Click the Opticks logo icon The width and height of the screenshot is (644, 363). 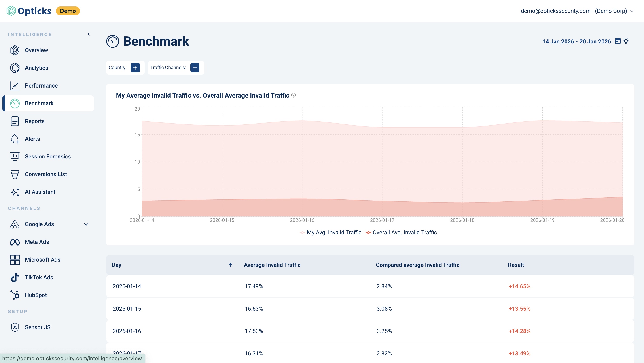(x=11, y=11)
